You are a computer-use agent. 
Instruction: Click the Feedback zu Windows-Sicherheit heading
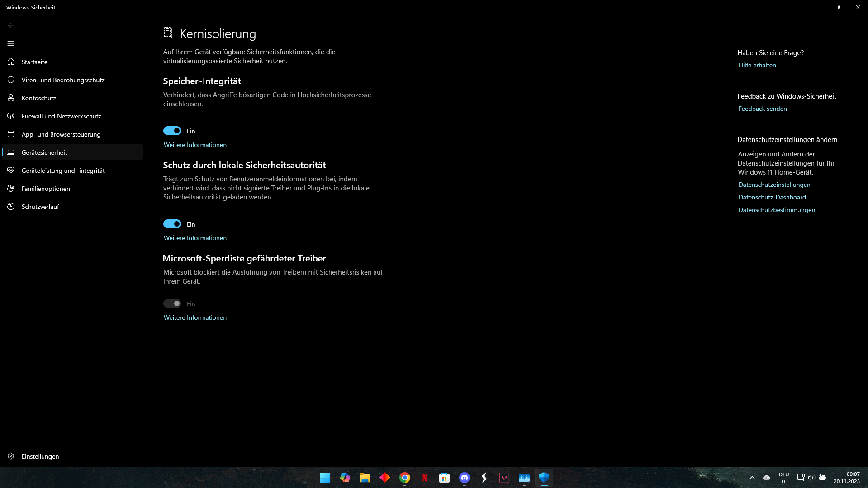[x=787, y=96]
